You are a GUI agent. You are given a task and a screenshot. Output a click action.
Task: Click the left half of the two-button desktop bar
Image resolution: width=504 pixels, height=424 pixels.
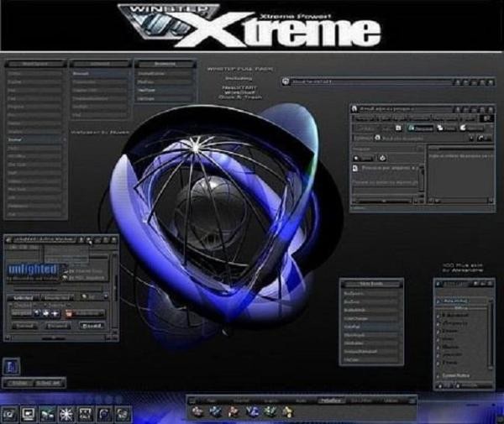point(18,383)
